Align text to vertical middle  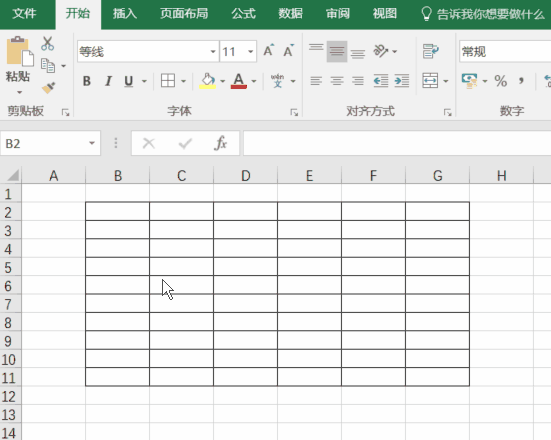(337, 51)
